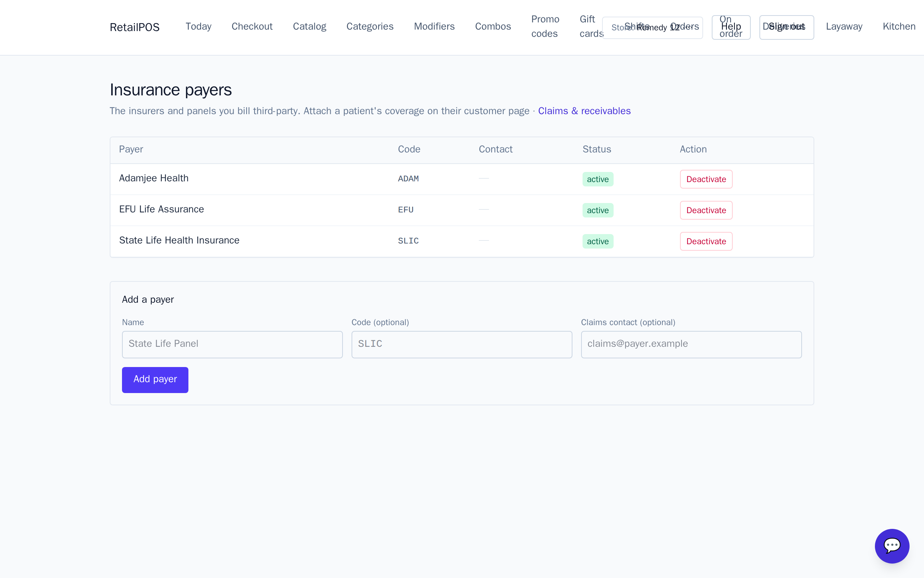Focus the Code (optional) field
924x578 pixels.
coord(462,344)
